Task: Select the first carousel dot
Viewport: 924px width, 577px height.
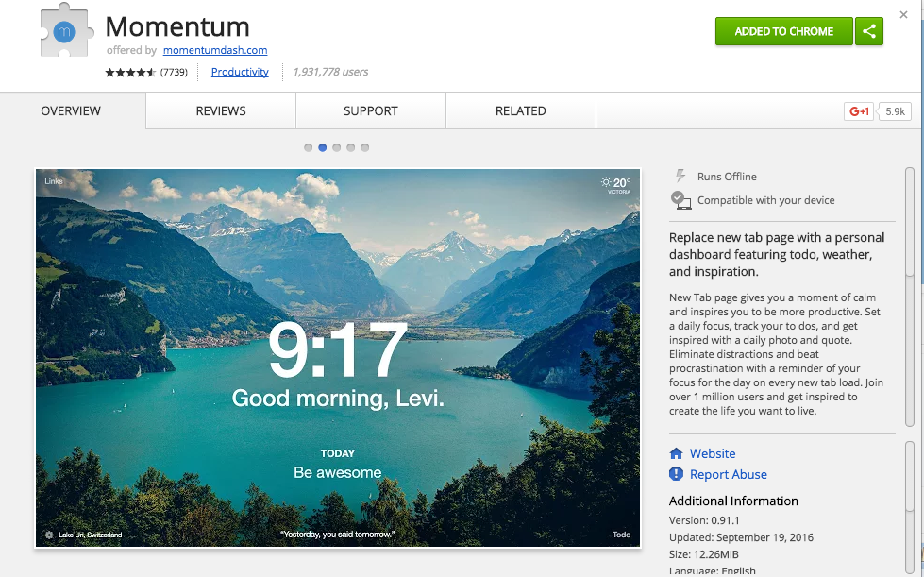Action: 309,147
